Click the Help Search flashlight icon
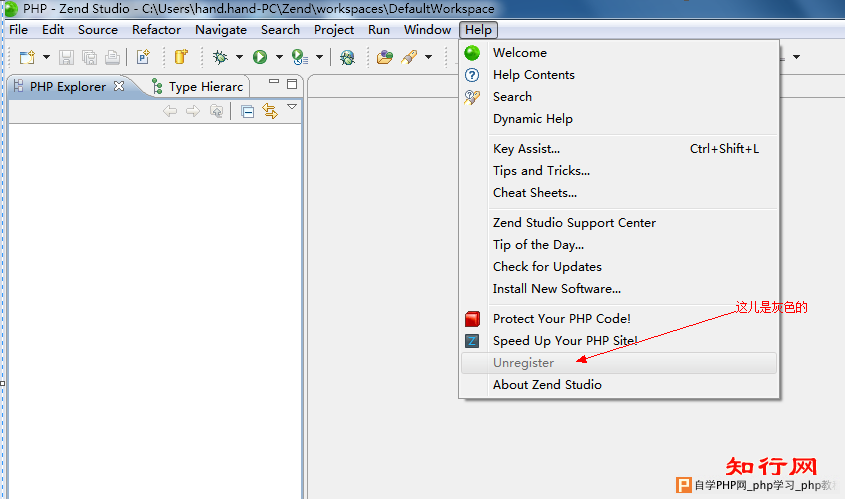The width and height of the screenshot is (845, 499). click(472, 97)
